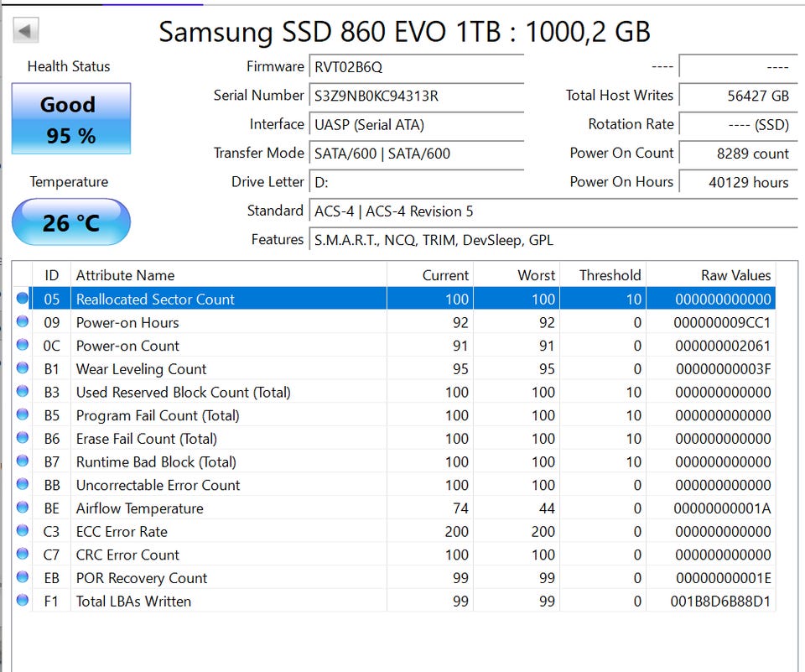Click raw value 00000000001E
805x672 pixels.
pos(724,578)
